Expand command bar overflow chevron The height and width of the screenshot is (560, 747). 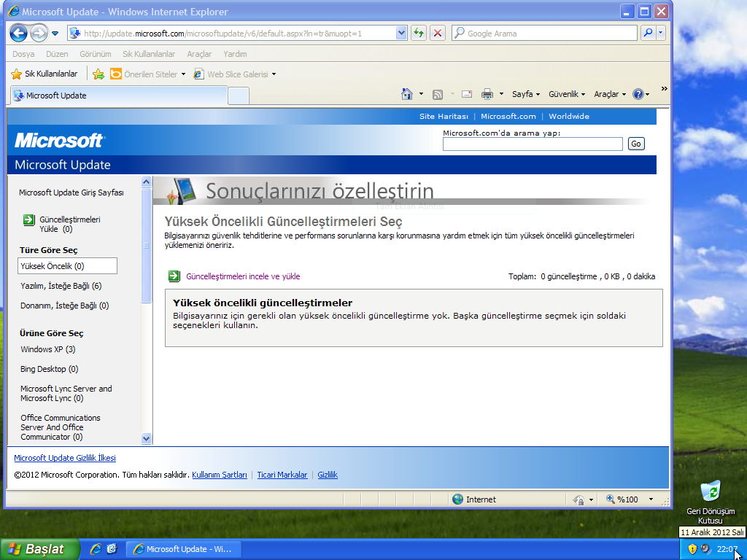click(x=664, y=88)
